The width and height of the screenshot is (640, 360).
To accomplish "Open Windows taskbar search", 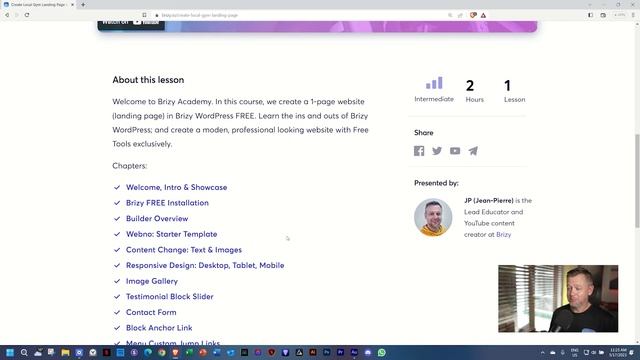I will 24,352.
